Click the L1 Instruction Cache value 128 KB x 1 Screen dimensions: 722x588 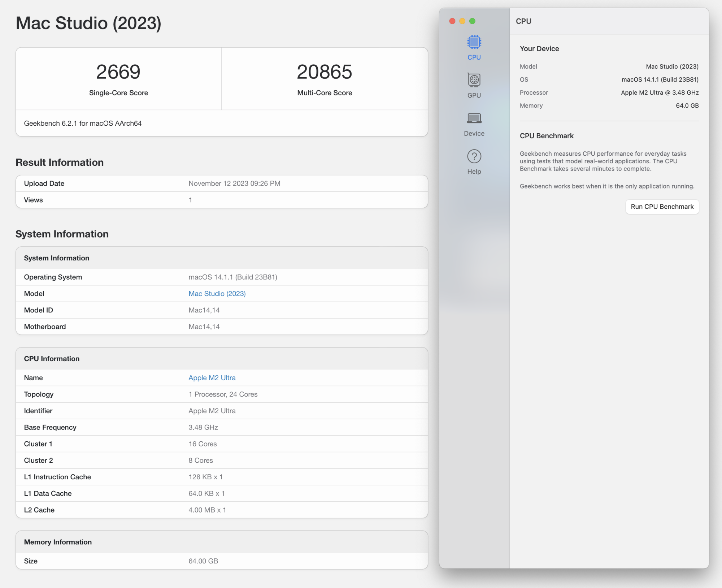coord(205,477)
